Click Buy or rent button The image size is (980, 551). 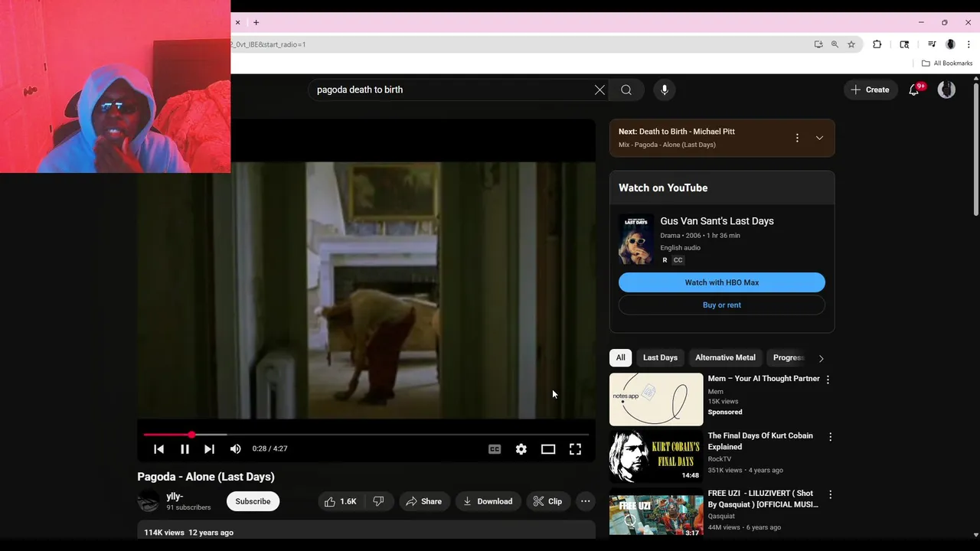click(722, 305)
